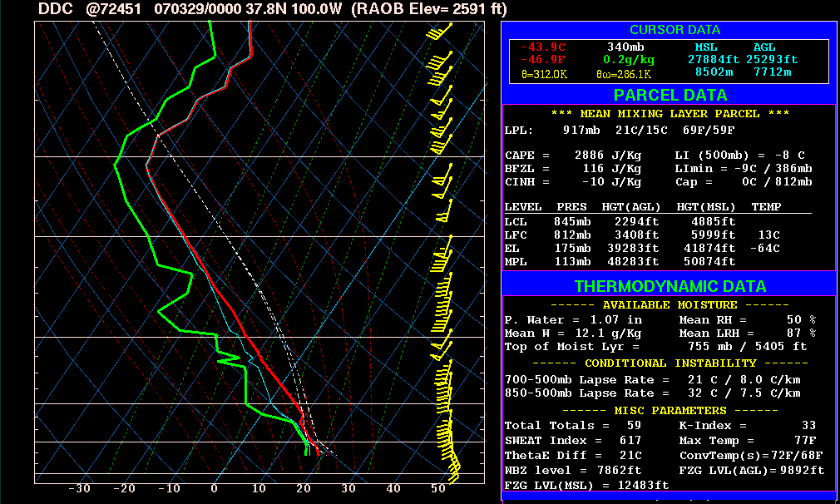Click the LFC row pressure 812mb
The height and width of the screenshot is (504, 840).
pos(572,235)
